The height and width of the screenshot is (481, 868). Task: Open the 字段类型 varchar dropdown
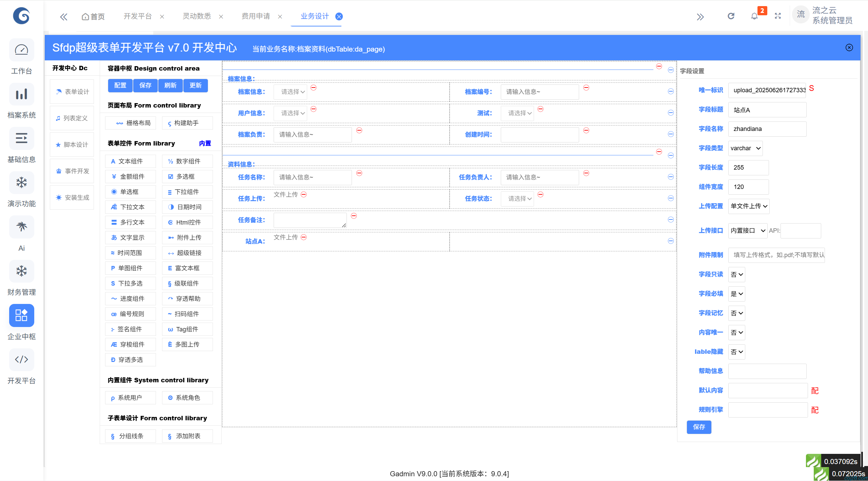pyautogui.click(x=745, y=148)
